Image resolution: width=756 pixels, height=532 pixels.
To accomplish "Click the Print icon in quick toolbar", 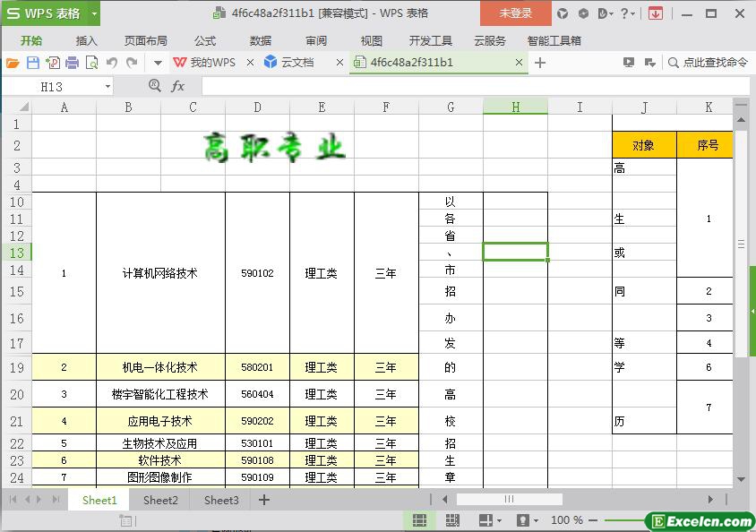I will 73,63.
